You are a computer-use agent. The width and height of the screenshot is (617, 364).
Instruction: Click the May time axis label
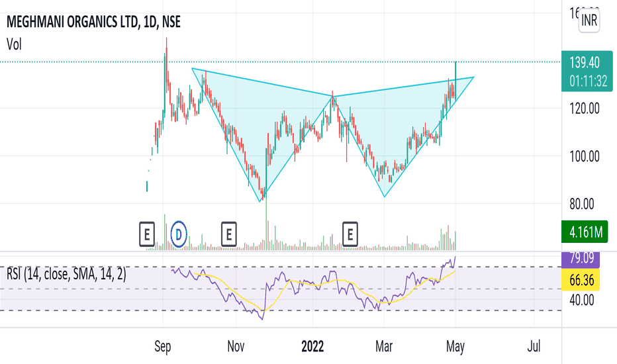pos(455,347)
